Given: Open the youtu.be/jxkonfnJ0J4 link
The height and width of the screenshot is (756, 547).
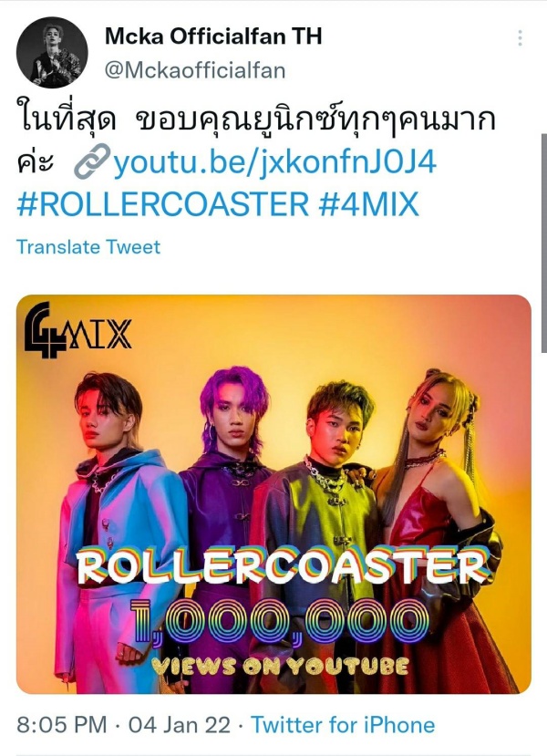Looking at the screenshot, I should (274, 162).
